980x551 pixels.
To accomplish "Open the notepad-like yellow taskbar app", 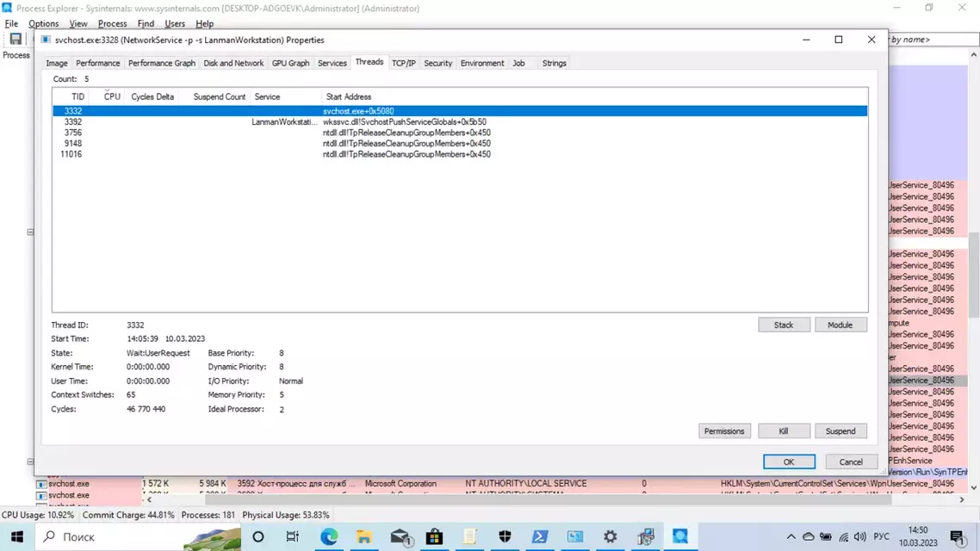I will (x=470, y=536).
